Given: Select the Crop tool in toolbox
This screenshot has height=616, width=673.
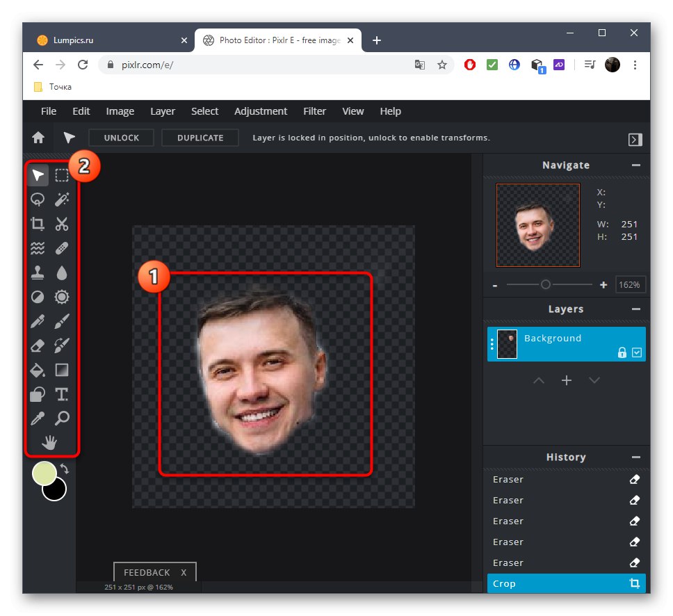Looking at the screenshot, I should 38,224.
